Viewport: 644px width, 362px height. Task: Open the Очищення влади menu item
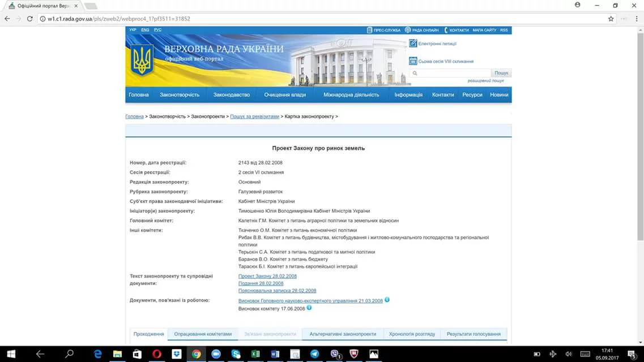[x=285, y=94]
